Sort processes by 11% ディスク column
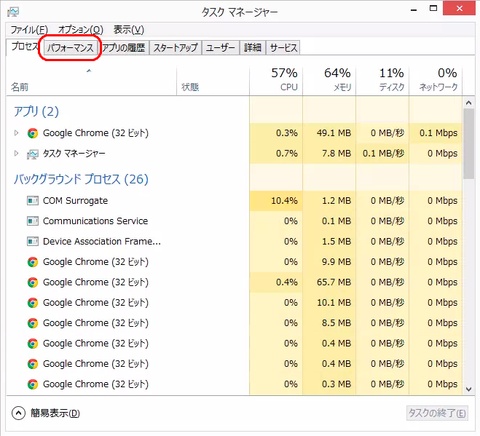480x436 pixels. 383,81
